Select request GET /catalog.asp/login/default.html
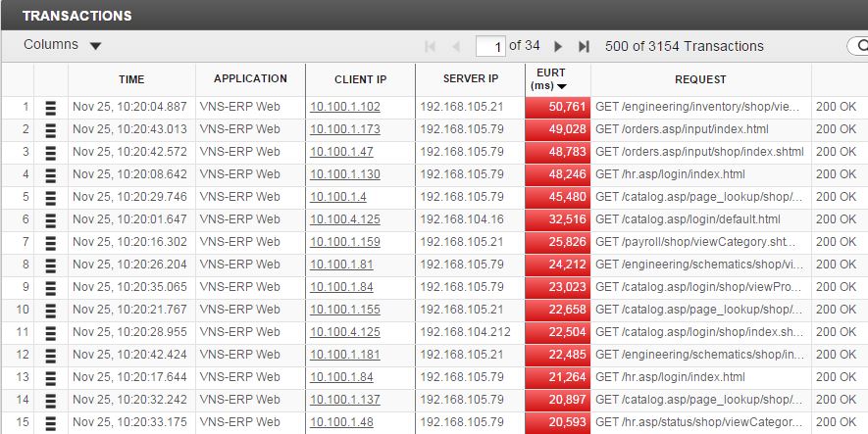The height and width of the screenshot is (434, 868). 689,219
